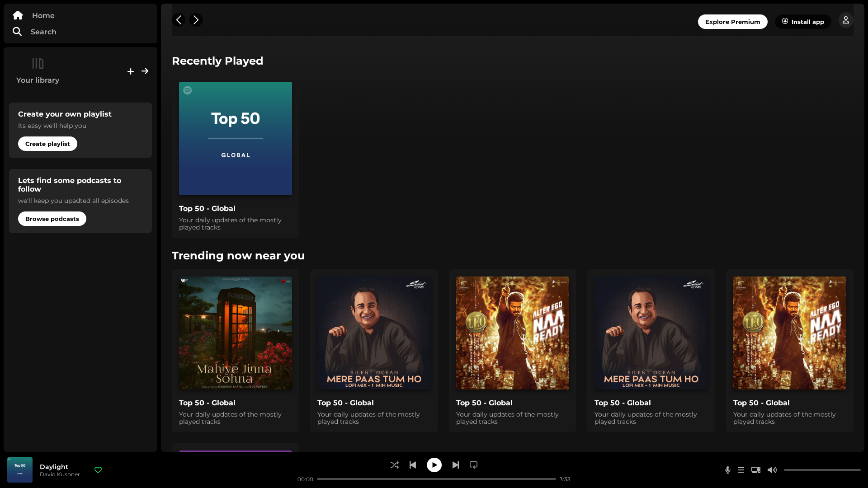Go forward with the right chevron
868x488 pixels.
tap(196, 20)
